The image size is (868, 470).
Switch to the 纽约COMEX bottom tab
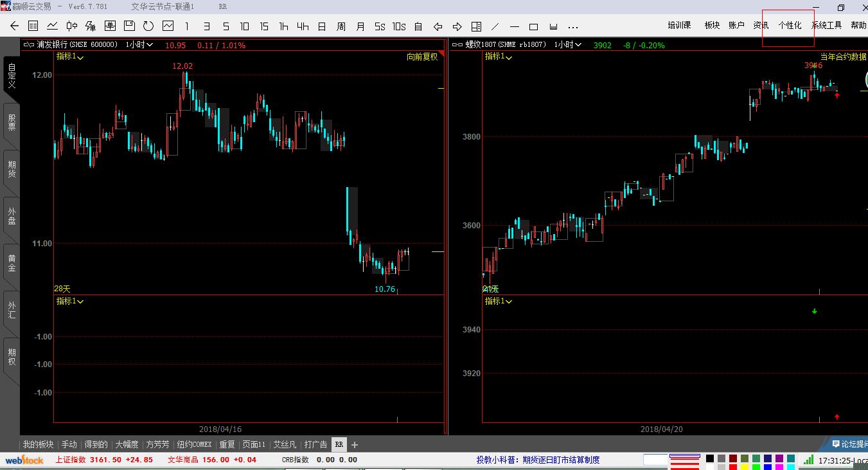[194, 444]
